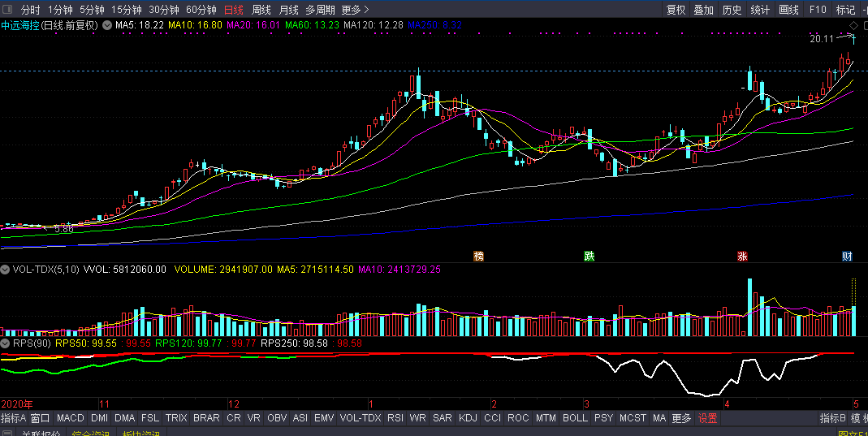Viewport: 868px width, 436px height.
Task: Open the round arrow next to 中远海控 title
Action: 106,25
